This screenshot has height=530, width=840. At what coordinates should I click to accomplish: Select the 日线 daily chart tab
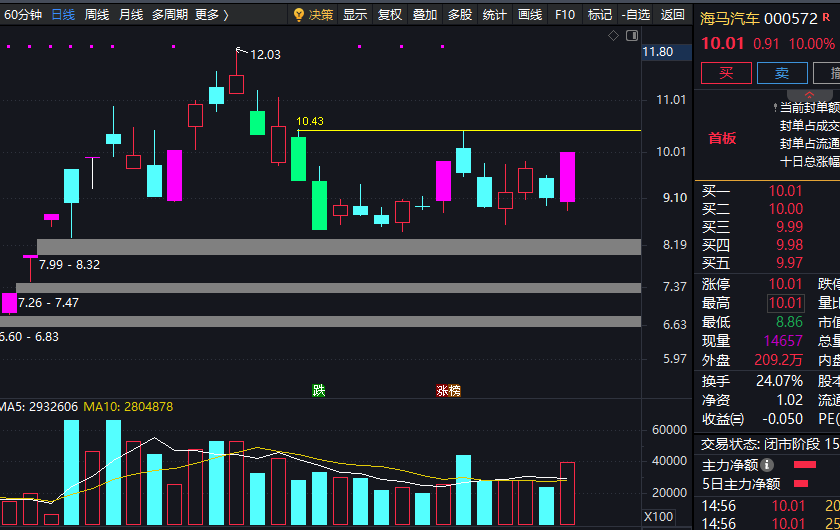[63, 14]
